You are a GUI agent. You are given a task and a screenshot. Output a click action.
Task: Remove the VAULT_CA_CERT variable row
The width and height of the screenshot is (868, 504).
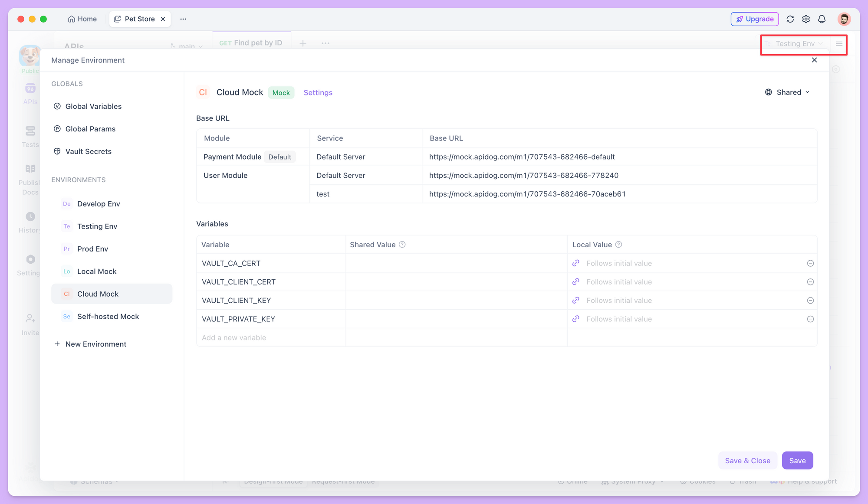tap(810, 263)
